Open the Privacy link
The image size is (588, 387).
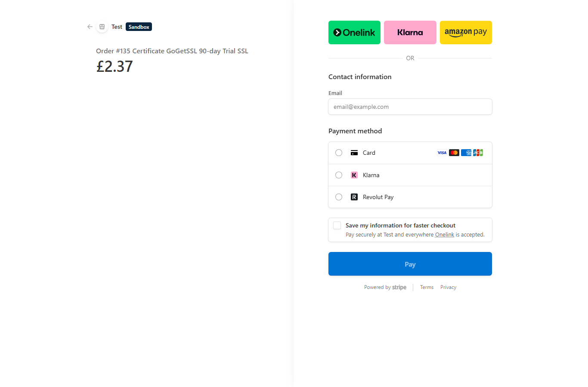click(448, 287)
